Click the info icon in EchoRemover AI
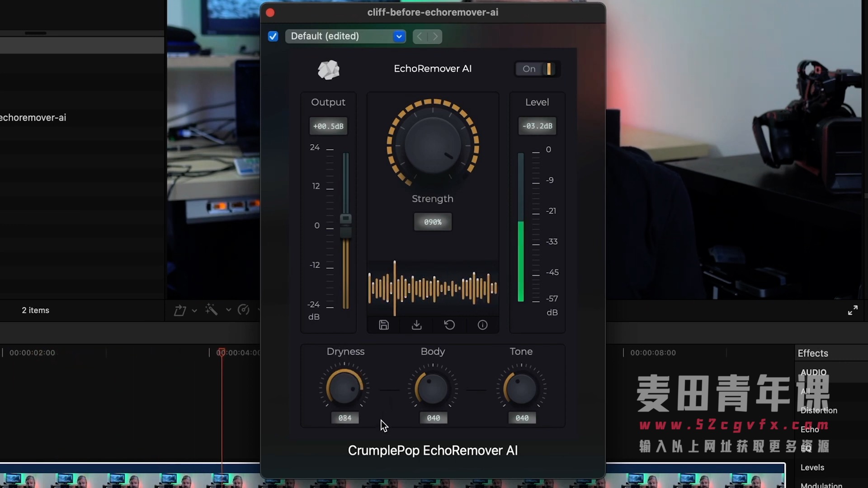The height and width of the screenshot is (488, 868). (x=482, y=325)
